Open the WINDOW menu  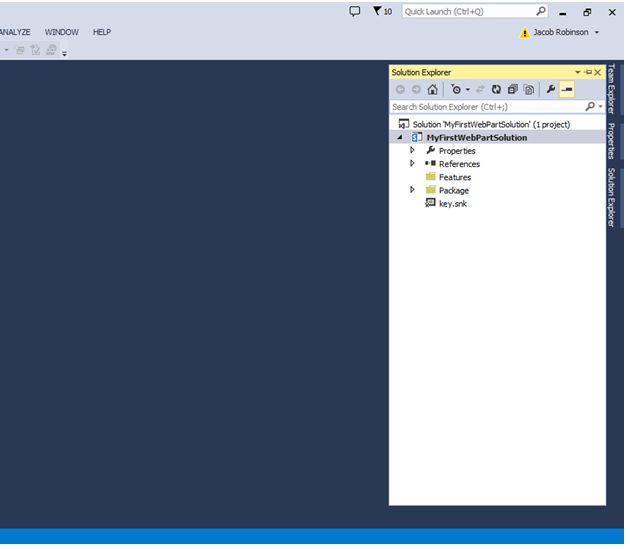click(x=61, y=32)
